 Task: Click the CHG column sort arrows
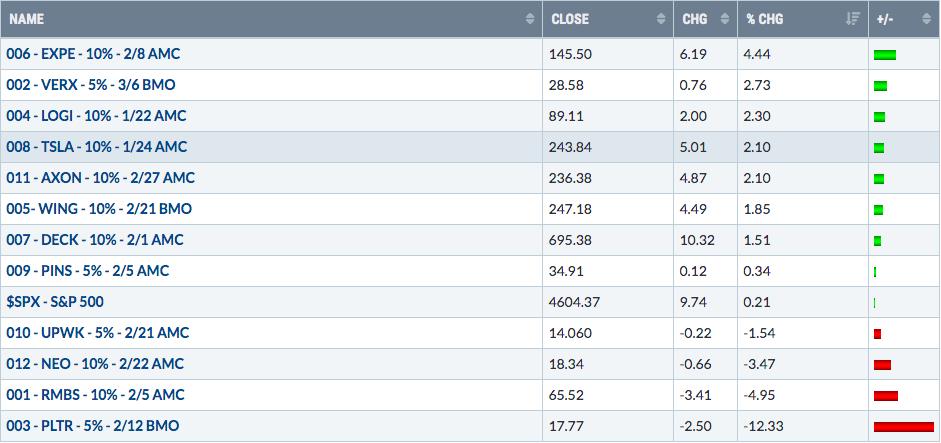click(x=725, y=19)
